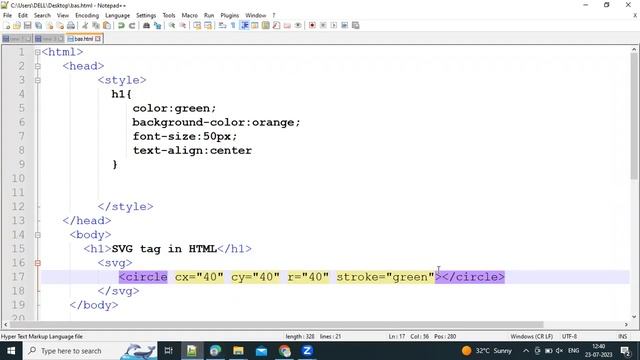
Task: Open the Macro menu
Action: 189,15
